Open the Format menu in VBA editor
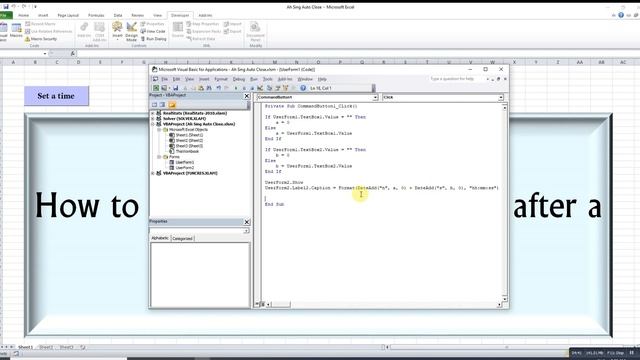The image size is (640, 360). [x=221, y=79]
